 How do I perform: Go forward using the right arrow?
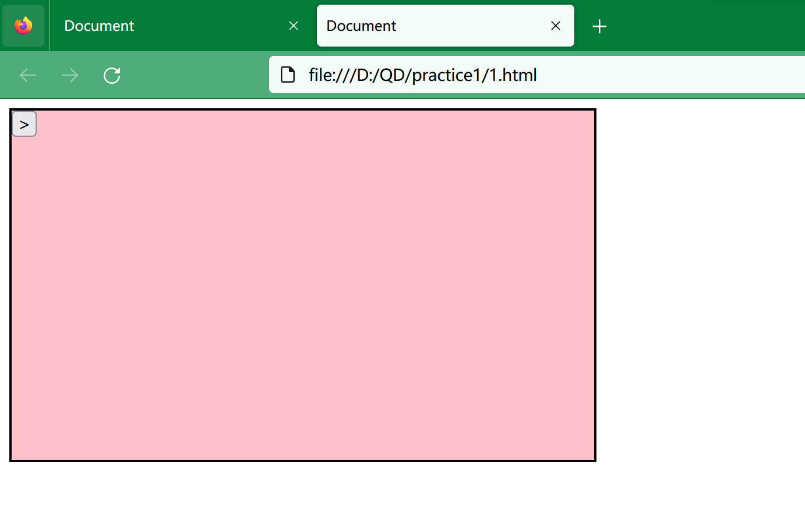[70, 75]
